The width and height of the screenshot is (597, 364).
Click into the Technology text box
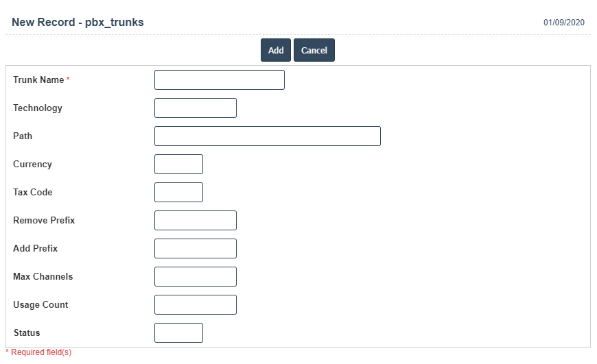(196, 108)
